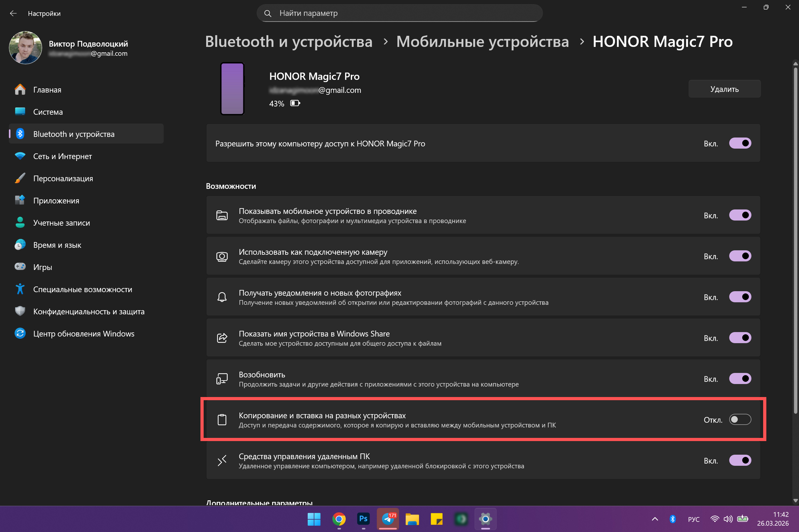
Task: Click the back arrow near Настройки
Action: 13,13
